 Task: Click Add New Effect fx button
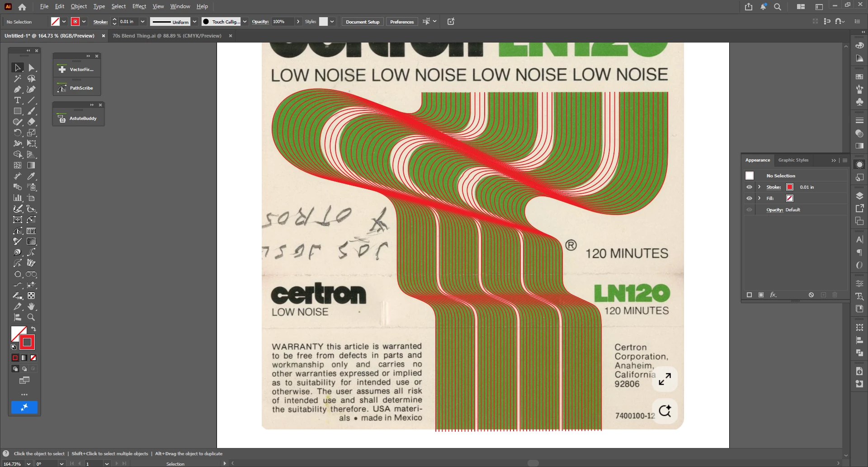click(773, 295)
